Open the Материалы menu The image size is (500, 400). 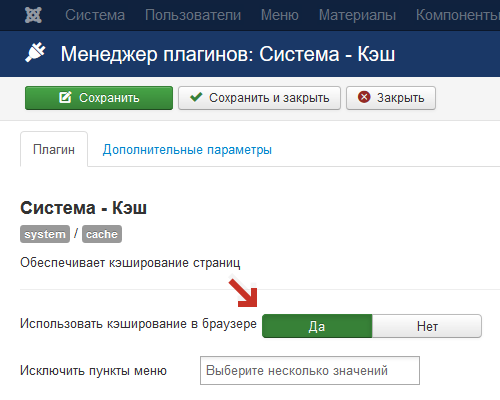(357, 15)
